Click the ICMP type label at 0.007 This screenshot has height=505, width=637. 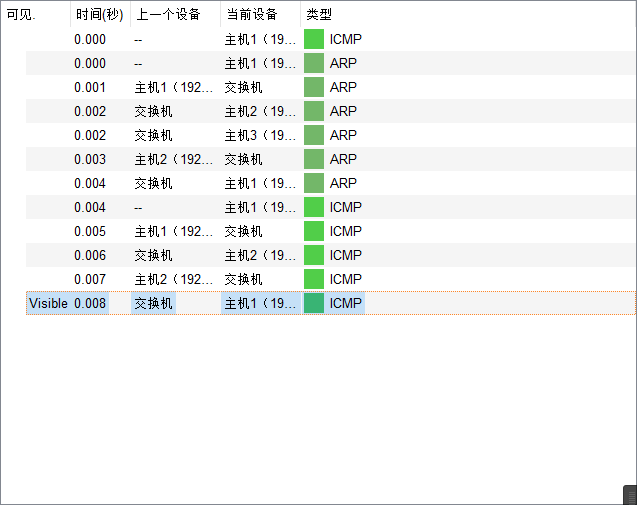(x=345, y=279)
